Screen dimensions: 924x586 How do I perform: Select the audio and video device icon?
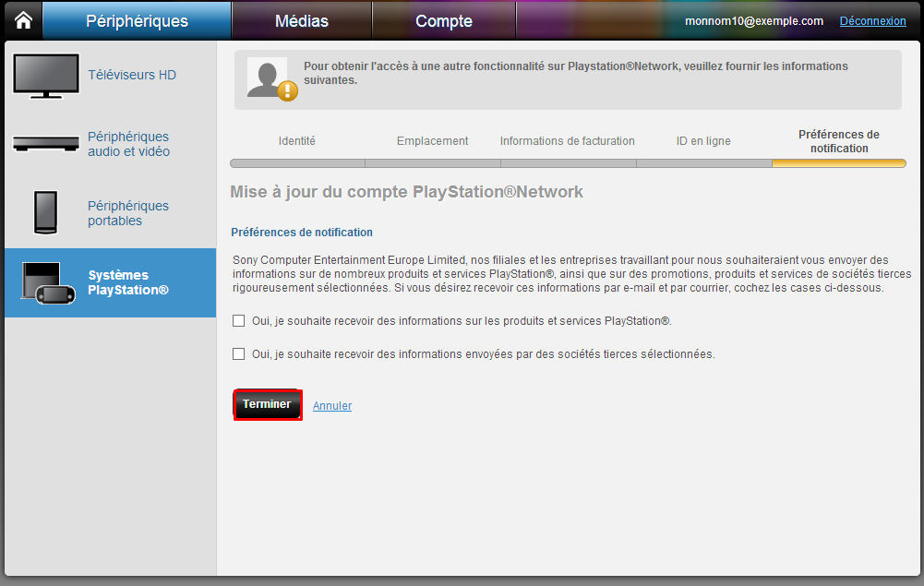click(x=46, y=143)
